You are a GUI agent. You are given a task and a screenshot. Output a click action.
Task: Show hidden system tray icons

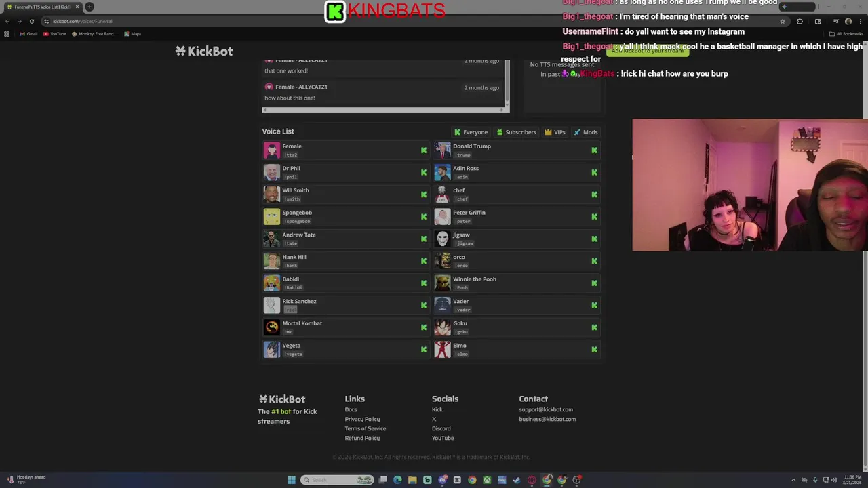pos(793,480)
